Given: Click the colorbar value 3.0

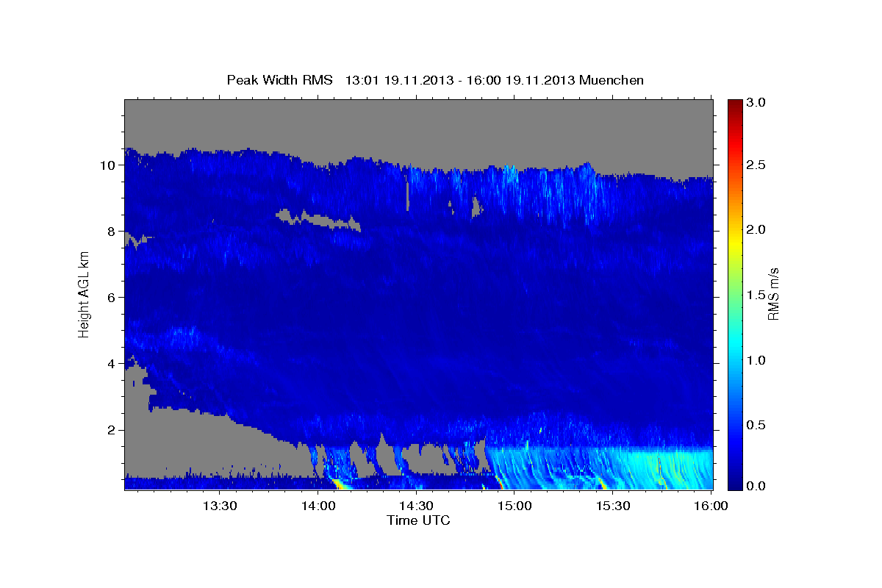Looking at the screenshot, I should tap(756, 102).
